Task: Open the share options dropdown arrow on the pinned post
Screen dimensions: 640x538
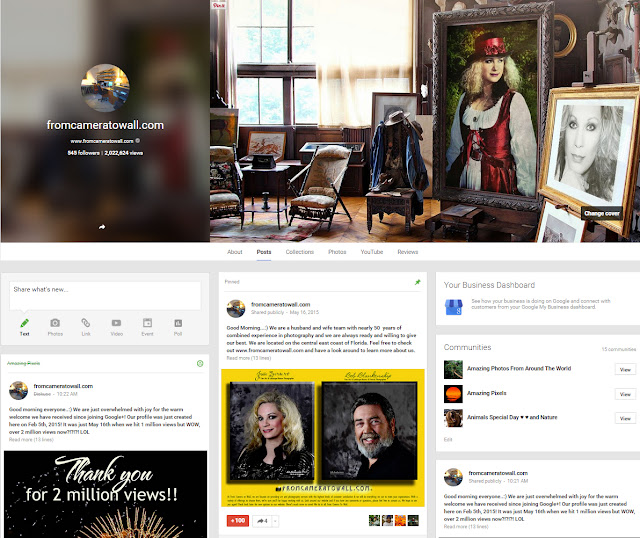Action: pos(276,521)
